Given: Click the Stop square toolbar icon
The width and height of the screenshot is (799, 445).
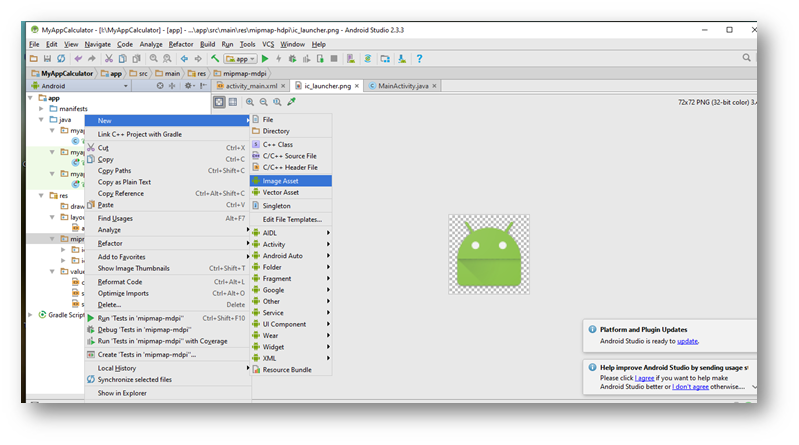Looking at the screenshot, I should coord(334,59).
